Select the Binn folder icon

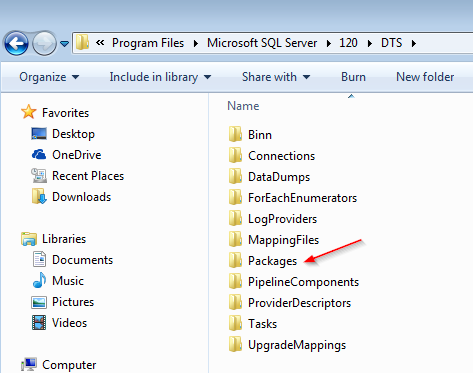pyautogui.click(x=235, y=134)
